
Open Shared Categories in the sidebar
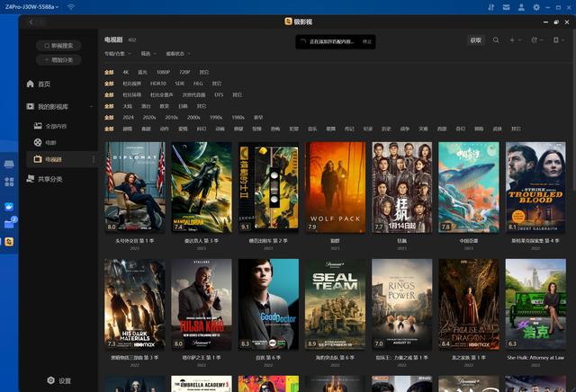(x=44, y=179)
